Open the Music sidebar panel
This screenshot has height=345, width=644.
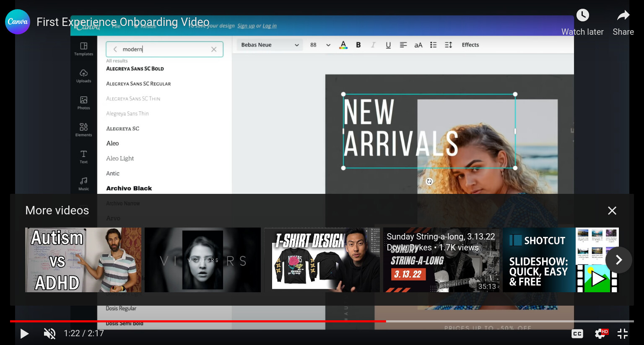(x=84, y=184)
